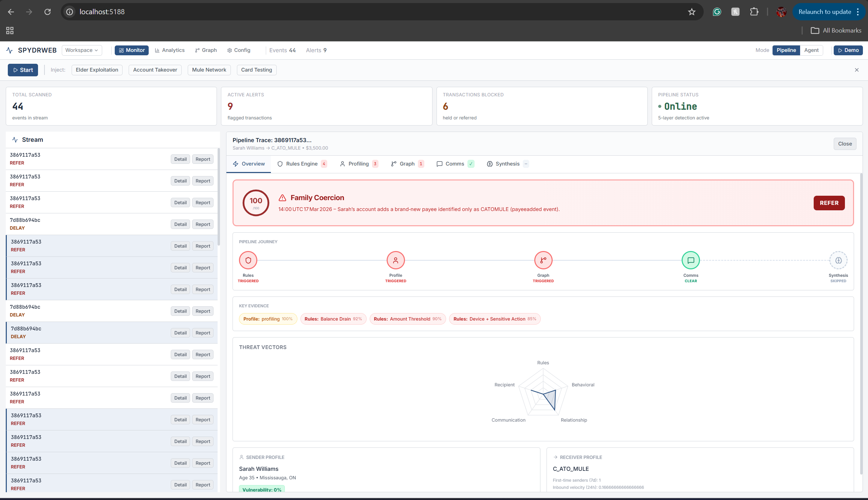Switch mode to Agent
Screen dimensions: 868x500
811,50
